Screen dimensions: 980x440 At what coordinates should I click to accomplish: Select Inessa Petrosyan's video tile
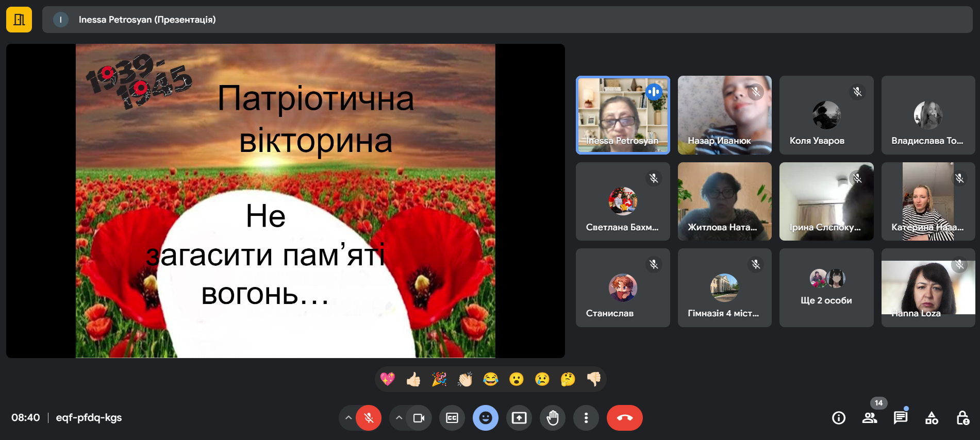[x=623, y=115]
